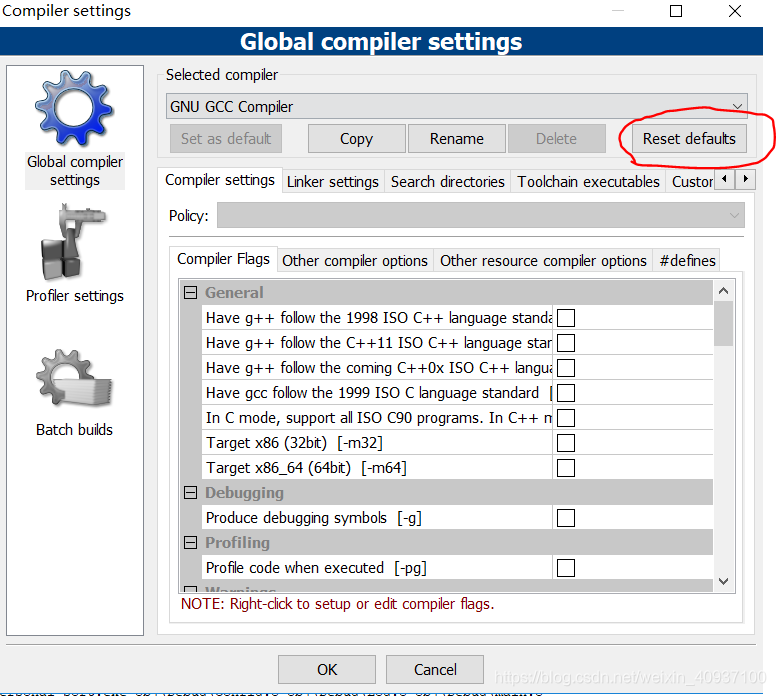Viewport: 776px width, 696px height.
Task: Switch to Linker settings tab
Action: (333, 182)
